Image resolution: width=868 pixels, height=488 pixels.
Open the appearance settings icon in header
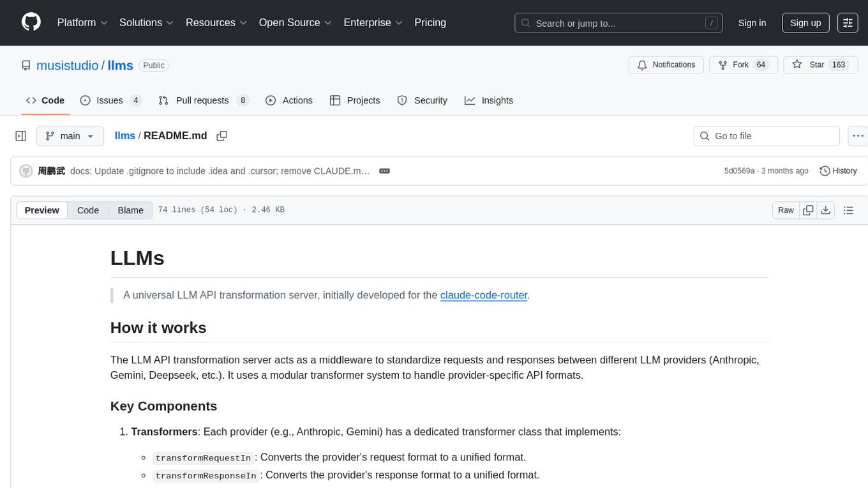[848, 23]
